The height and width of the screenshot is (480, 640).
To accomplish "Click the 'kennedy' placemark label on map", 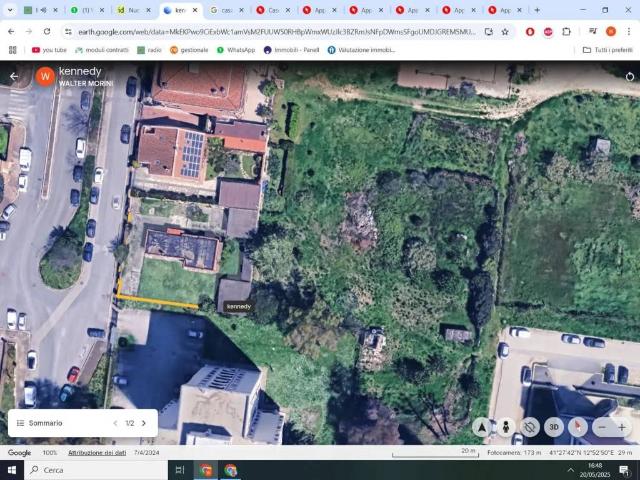I will (238, 307).
